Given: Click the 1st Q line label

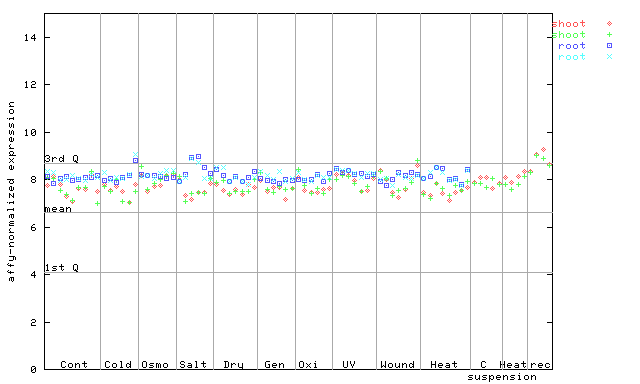Looking at the screenshot, I should tap(62, 268).
